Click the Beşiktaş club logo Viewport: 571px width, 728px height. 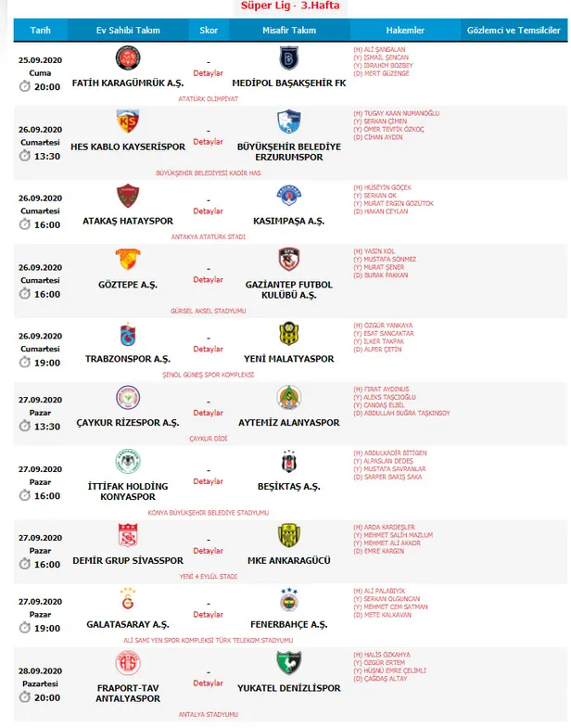tap(289, 462)
